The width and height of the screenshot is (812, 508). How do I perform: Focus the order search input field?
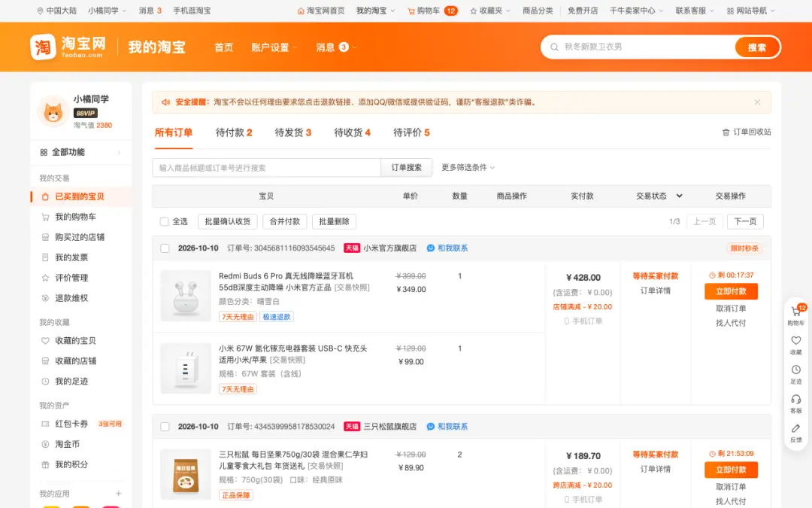(267, 167)
